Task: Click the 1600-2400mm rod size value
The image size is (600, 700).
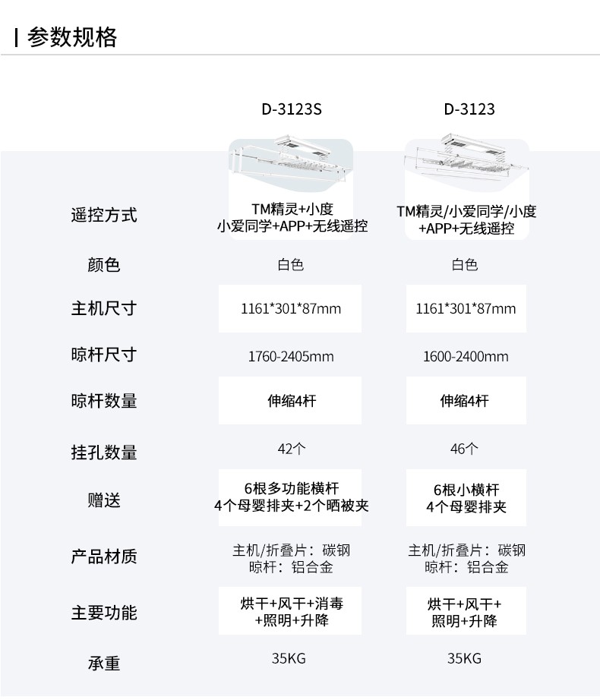Action: (466, 356)
